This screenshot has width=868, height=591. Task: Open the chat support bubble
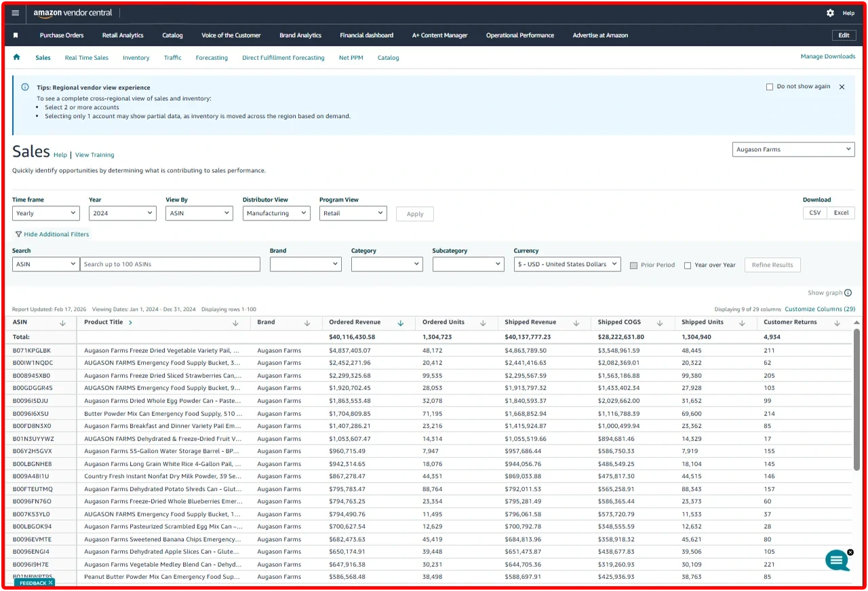pos(837,560)
